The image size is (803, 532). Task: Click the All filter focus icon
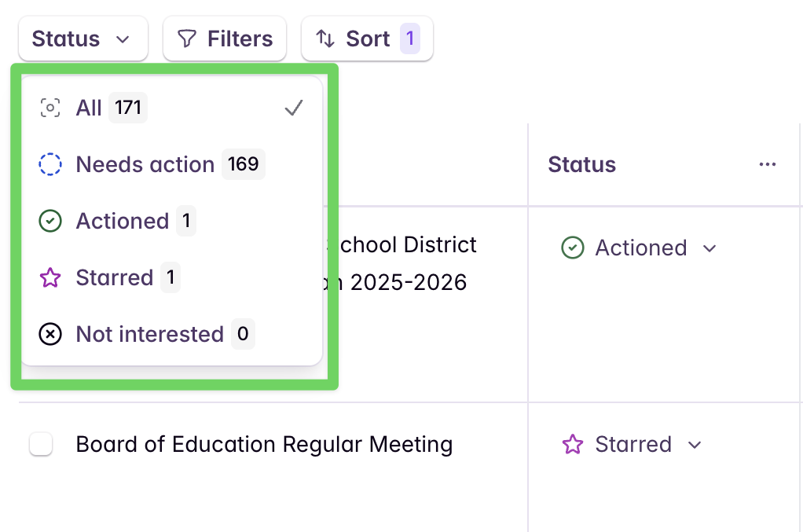(x=49, y=108)
